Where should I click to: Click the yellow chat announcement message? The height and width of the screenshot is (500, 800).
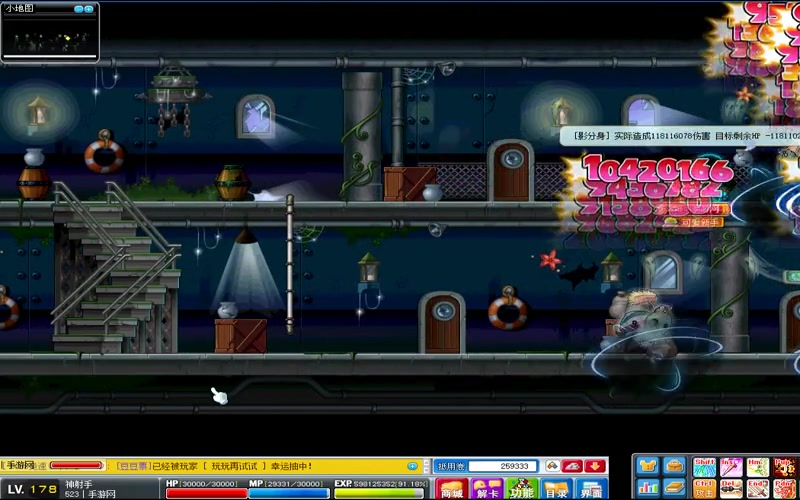[214, 466]
